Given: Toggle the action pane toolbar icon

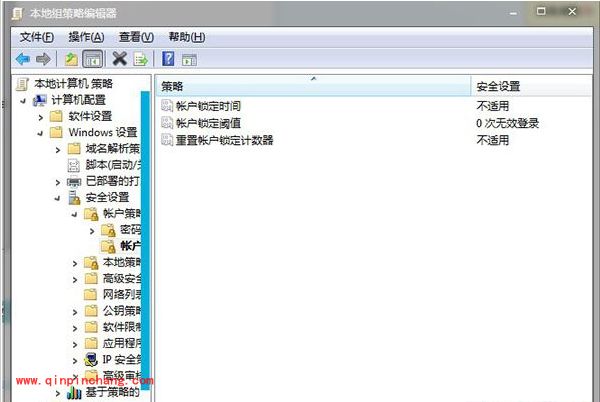Looking at the screenshot, I should pos(189,60).
